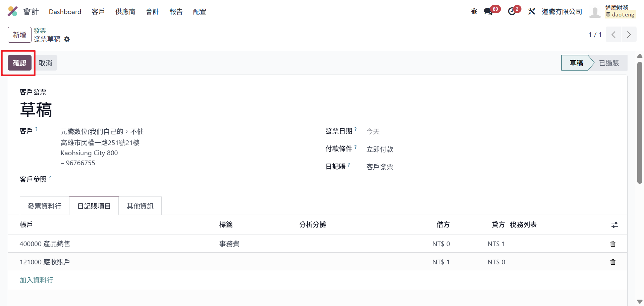Click 加入資料行 link
The height and width of the screenshot is (306, 644).
37,280
